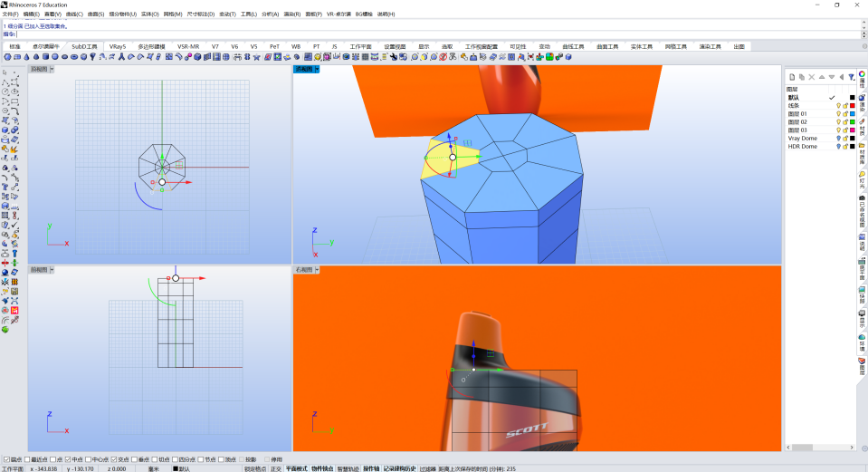Toggle 物件锁点 in status bar
Image resolution: width=868 pixels, height=472 pixels.
tap(322, 468)
